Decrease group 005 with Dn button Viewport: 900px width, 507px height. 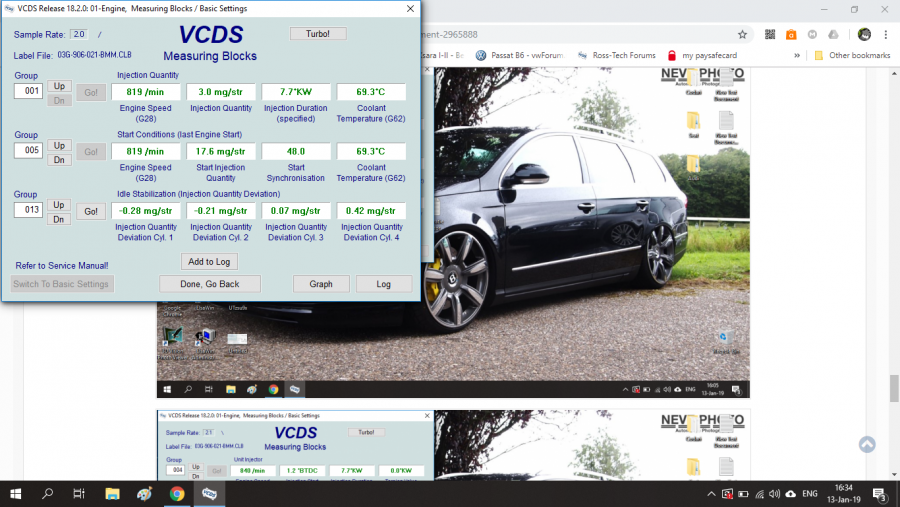[60, 159]
